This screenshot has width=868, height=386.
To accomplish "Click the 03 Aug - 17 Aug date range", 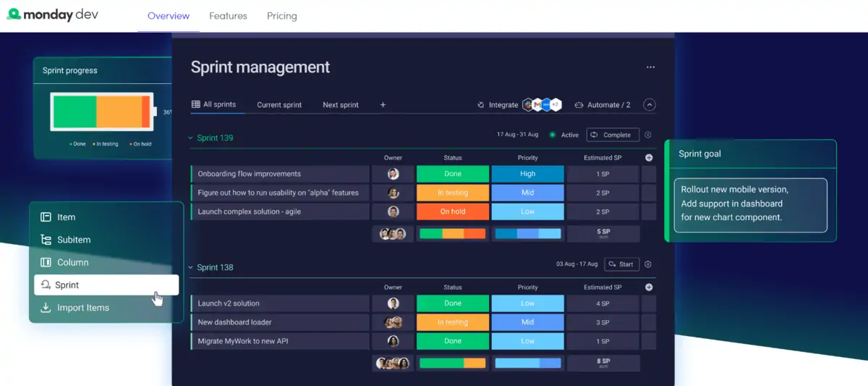I will [x=576, y=264].
